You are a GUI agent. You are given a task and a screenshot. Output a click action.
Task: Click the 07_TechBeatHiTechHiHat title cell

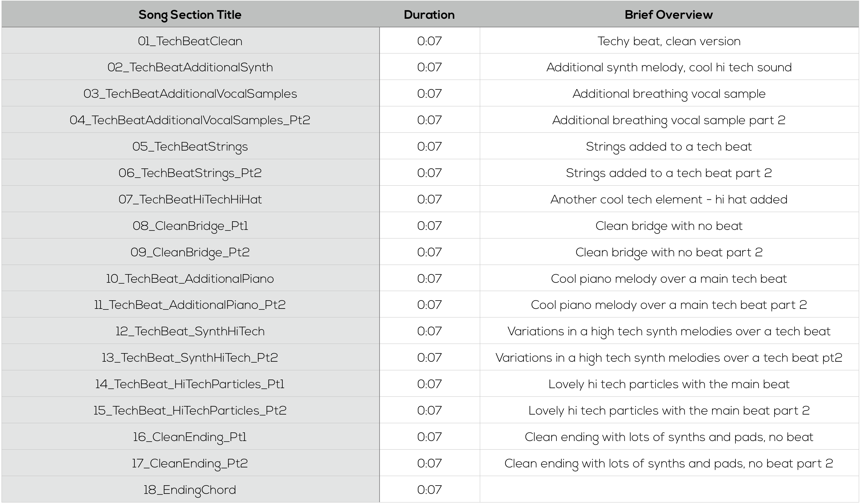coord(190,199)
